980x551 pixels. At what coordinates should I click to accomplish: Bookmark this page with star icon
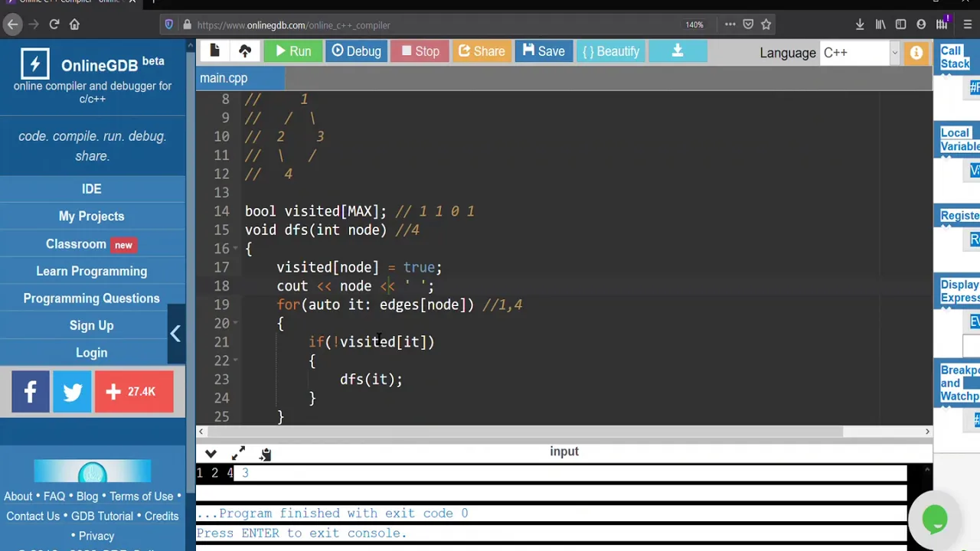tap(766, 24)
